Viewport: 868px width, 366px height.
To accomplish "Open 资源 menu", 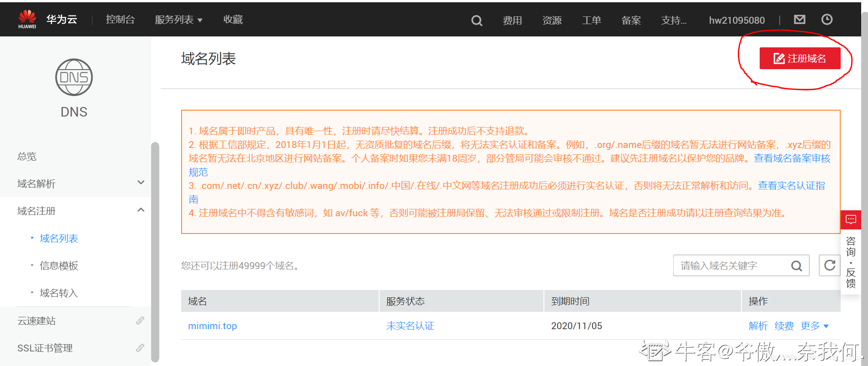I will click(552, 20).
